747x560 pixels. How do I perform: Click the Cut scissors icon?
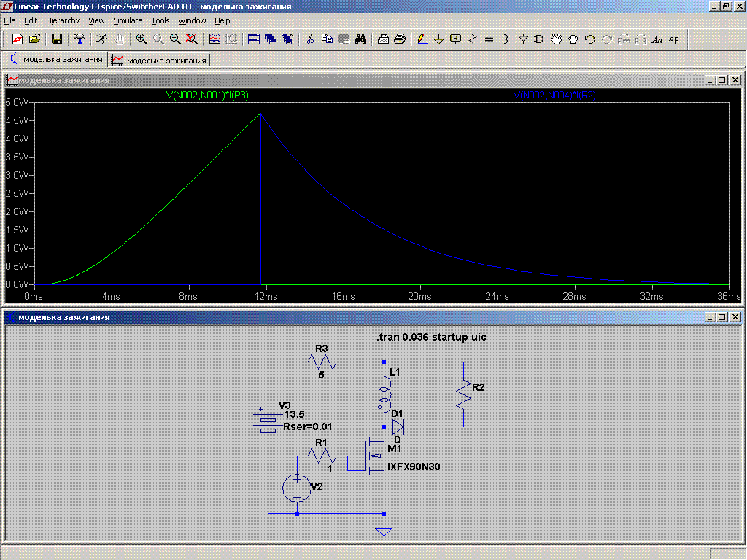click(310, 39)
